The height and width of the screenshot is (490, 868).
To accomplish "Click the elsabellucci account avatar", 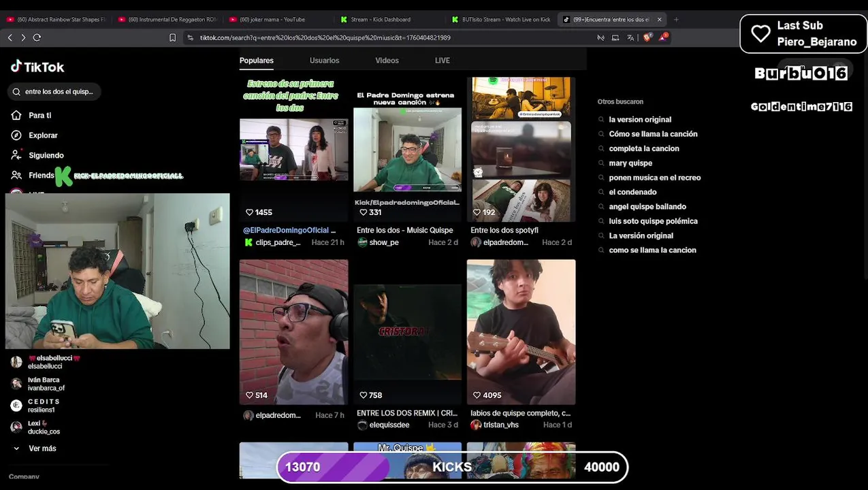I will (x=16, y=362).
